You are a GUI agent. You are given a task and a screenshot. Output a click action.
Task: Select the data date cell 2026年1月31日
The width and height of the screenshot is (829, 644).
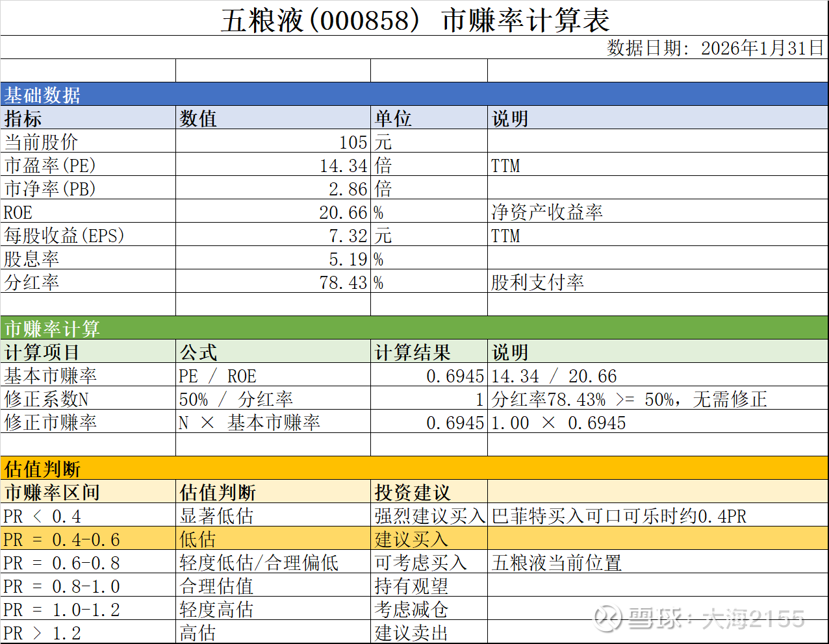coord(414,47)
